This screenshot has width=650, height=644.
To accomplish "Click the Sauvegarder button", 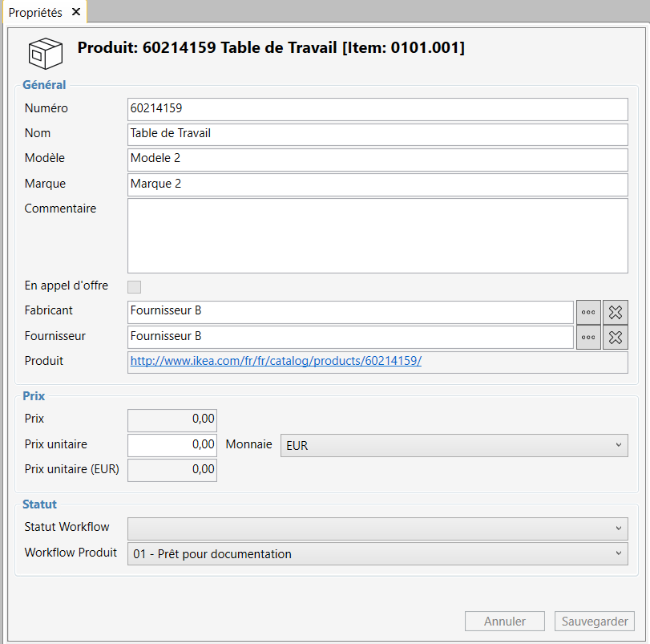I will (595, 622).
